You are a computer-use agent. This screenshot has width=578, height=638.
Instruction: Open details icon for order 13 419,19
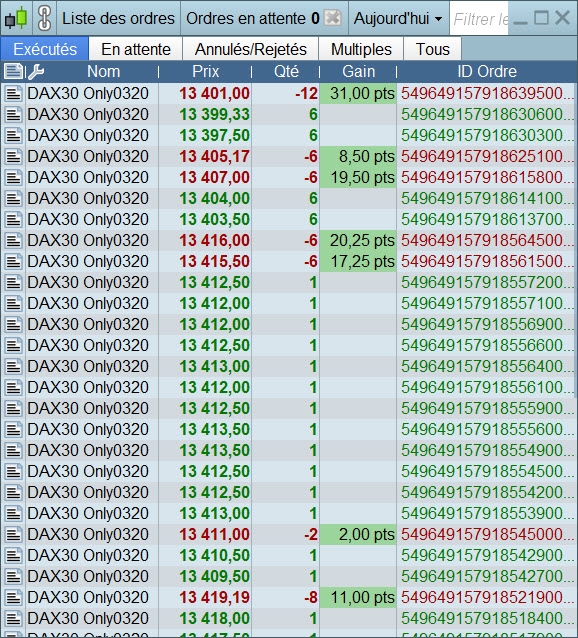(13, 598)
